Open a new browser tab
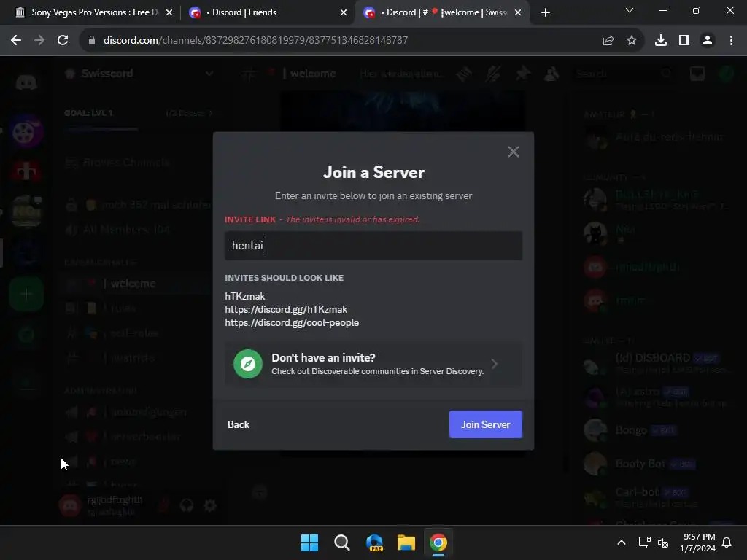This screenshot has width=747, height=560. pos(546,12)
